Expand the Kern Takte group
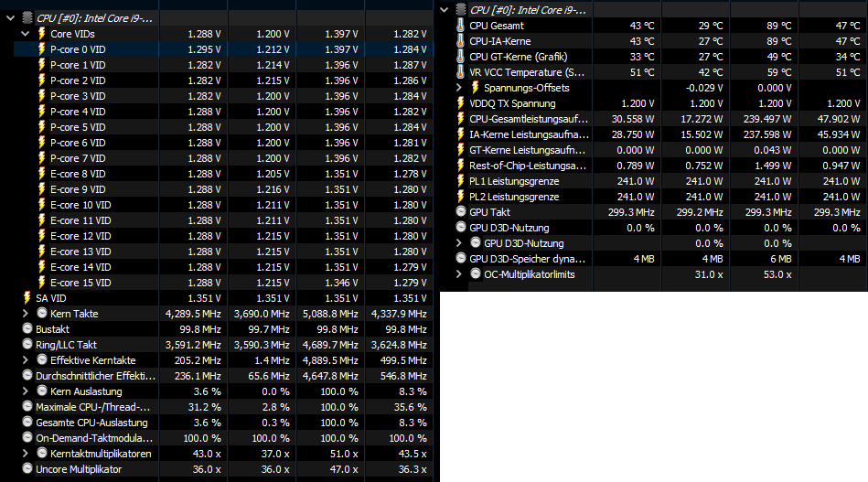 click(x=25, y=314)
